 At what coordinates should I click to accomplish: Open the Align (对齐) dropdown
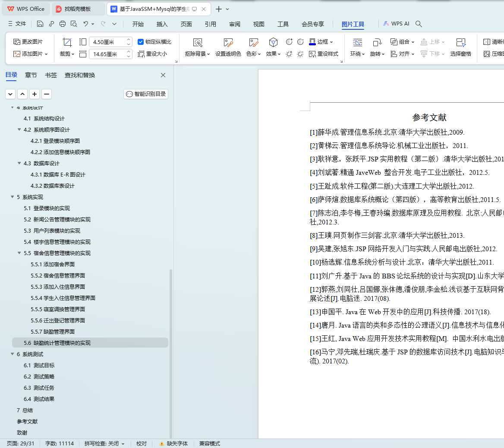pos(402,54)
